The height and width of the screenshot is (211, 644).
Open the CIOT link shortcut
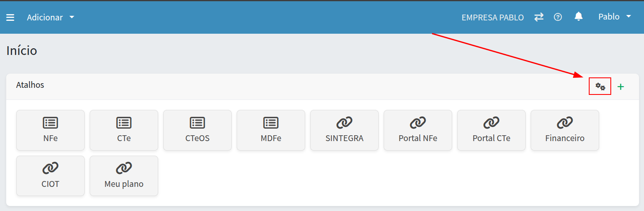[50, 176]
